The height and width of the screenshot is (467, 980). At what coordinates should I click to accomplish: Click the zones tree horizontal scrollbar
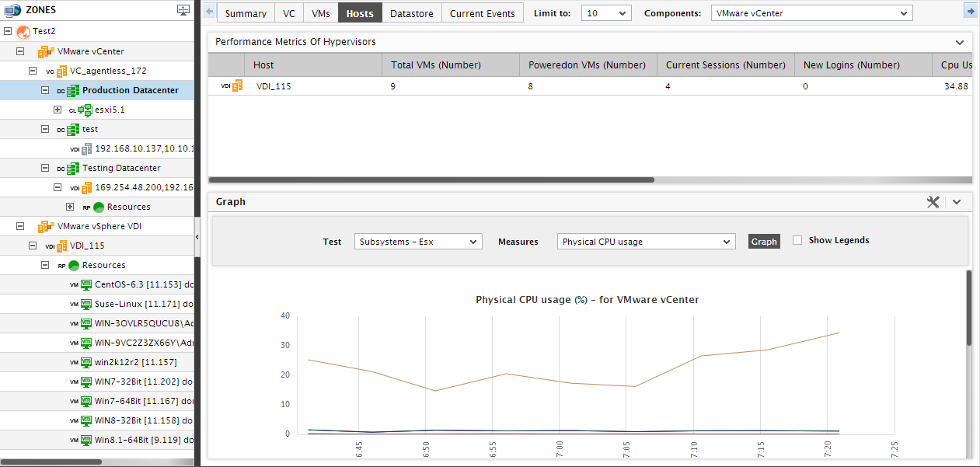click(51, 462)
